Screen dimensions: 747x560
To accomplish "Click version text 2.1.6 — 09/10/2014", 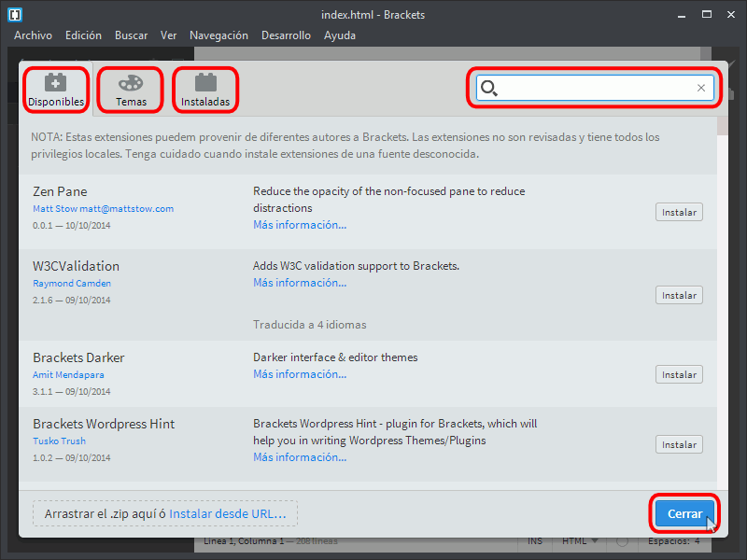I will [72, 301].
